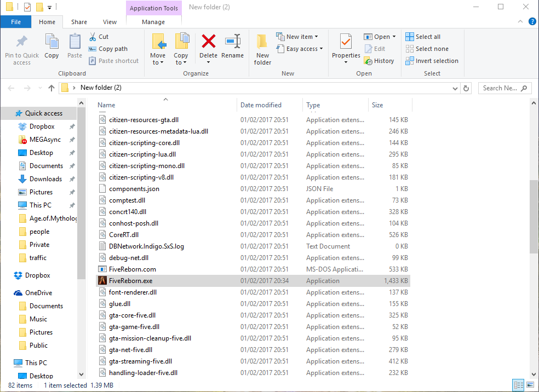Click the Search New folder box
539x392 pixels.
click(504, 88)
